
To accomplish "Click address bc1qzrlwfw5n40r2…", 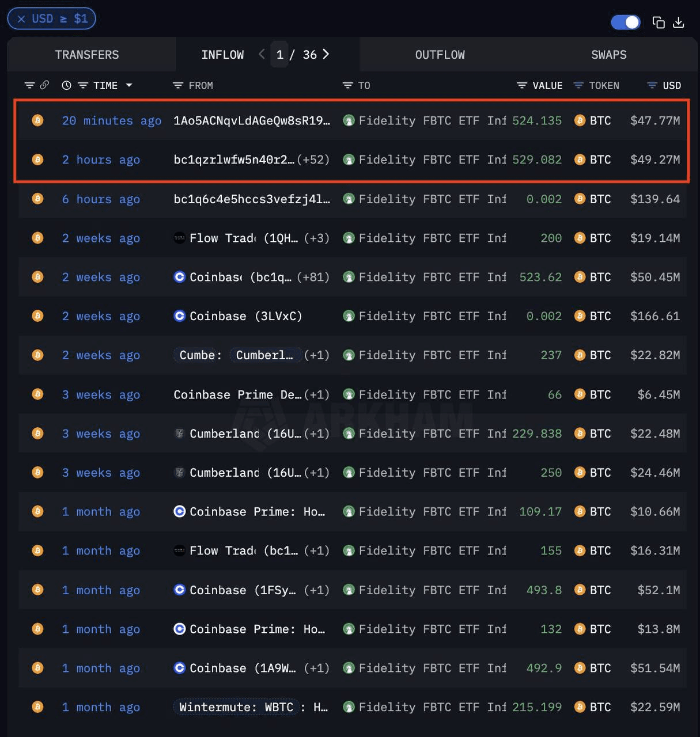I will [x=234, y=160].
